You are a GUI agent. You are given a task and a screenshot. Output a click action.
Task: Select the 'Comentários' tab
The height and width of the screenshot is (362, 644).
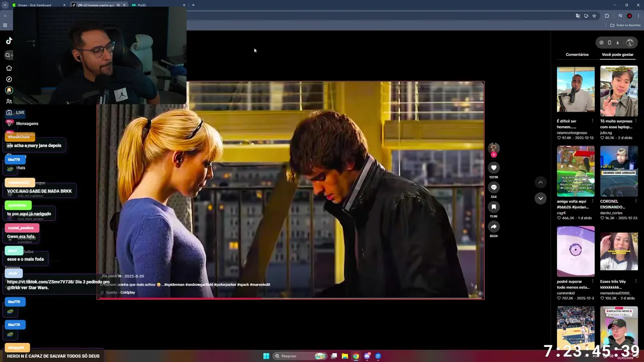pyautogui.click(x=577, y=54)
